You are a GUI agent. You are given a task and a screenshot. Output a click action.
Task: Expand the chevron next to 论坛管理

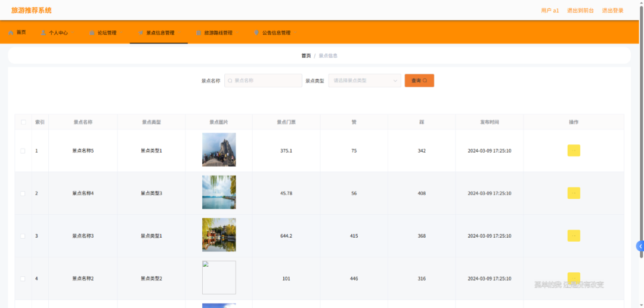[121, 32]
